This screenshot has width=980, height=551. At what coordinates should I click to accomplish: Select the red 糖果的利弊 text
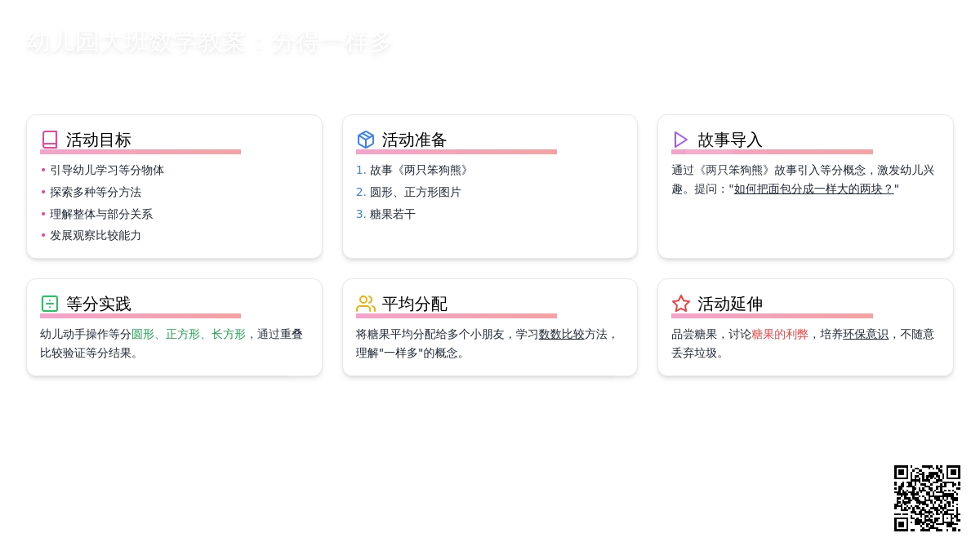tap(780, 334)
